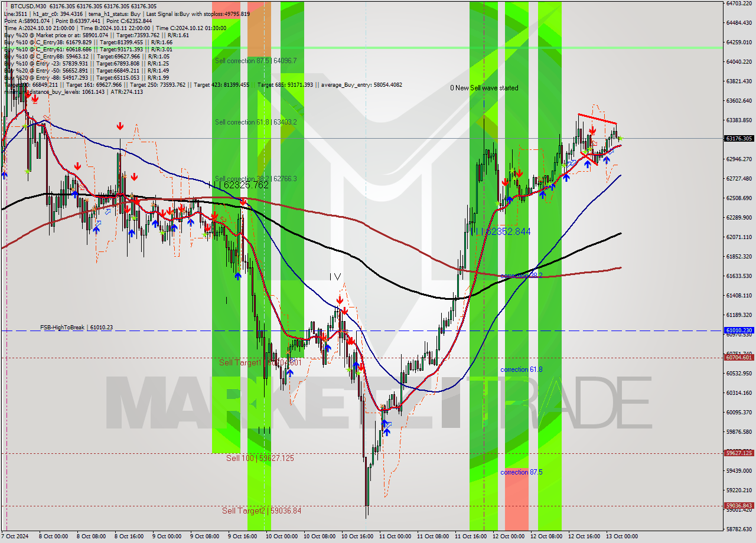756x543 pixels.
Task: Click price axis label 61633.530
Action: coord(738,276)
